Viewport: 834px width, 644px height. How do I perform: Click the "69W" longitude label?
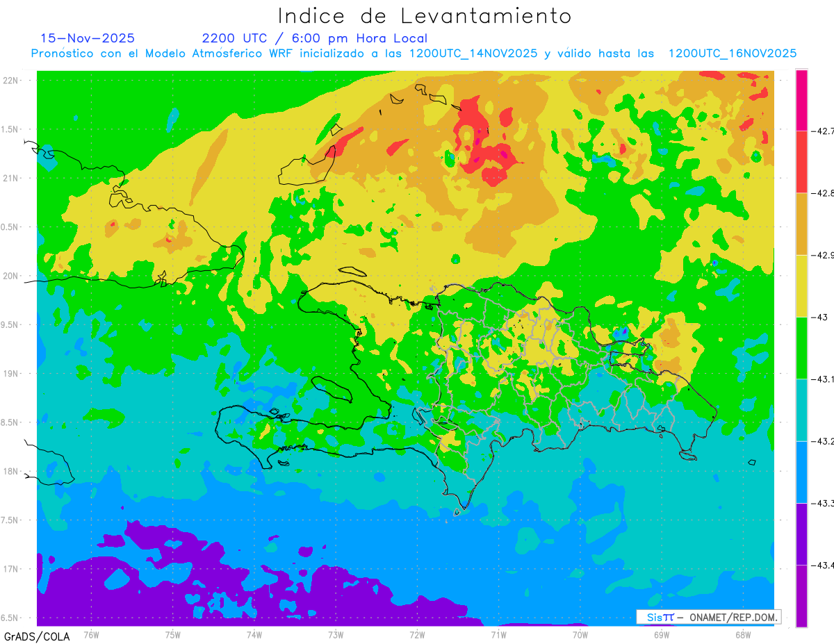[x=662, y=635]
